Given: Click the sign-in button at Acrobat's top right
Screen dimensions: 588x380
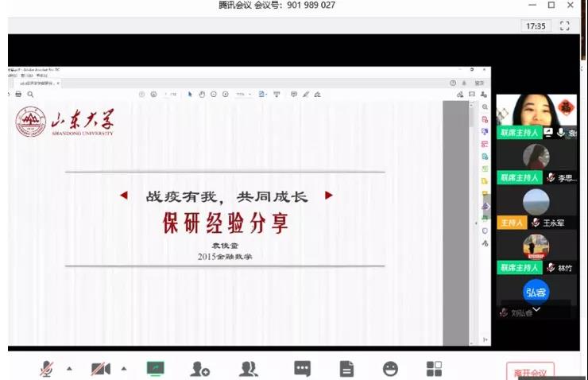Looking at the screenshot, I should tap(479, 83).
